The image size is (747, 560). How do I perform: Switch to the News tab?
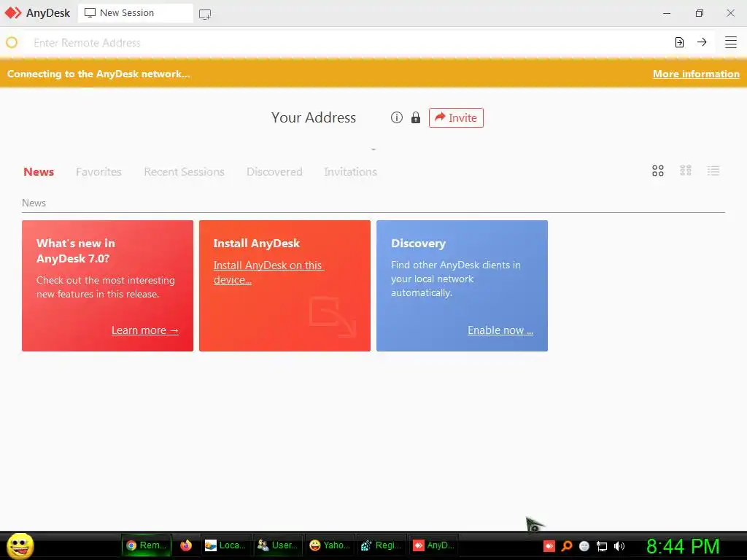tap(39, 172)
